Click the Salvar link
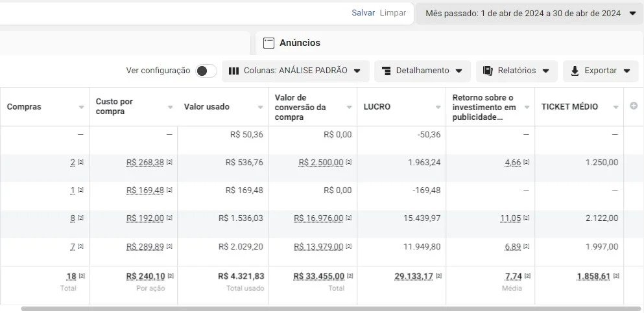 click(x=363, y=13)
